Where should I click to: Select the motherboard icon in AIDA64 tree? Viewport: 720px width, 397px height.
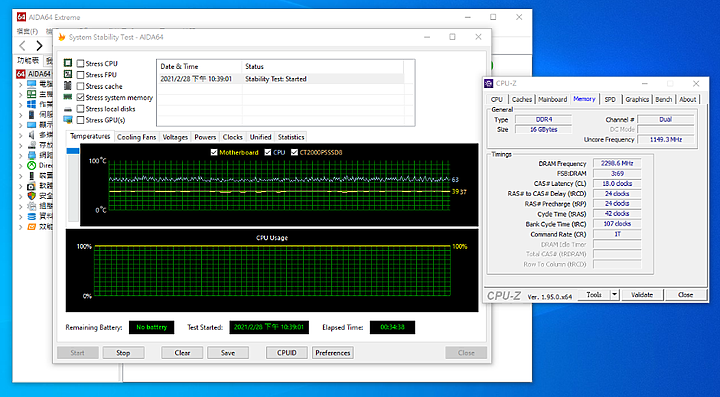tap(31, 94)
